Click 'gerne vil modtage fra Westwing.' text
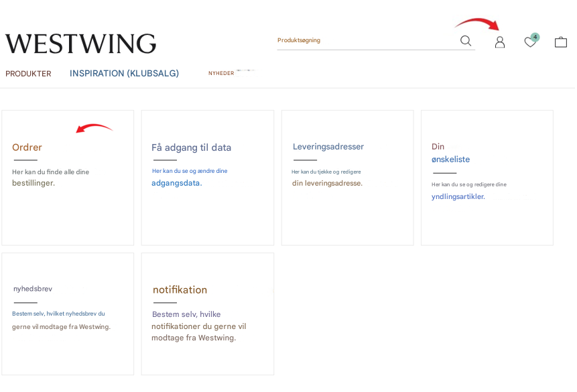The image size is (577, 392). [x=61, y=327]
